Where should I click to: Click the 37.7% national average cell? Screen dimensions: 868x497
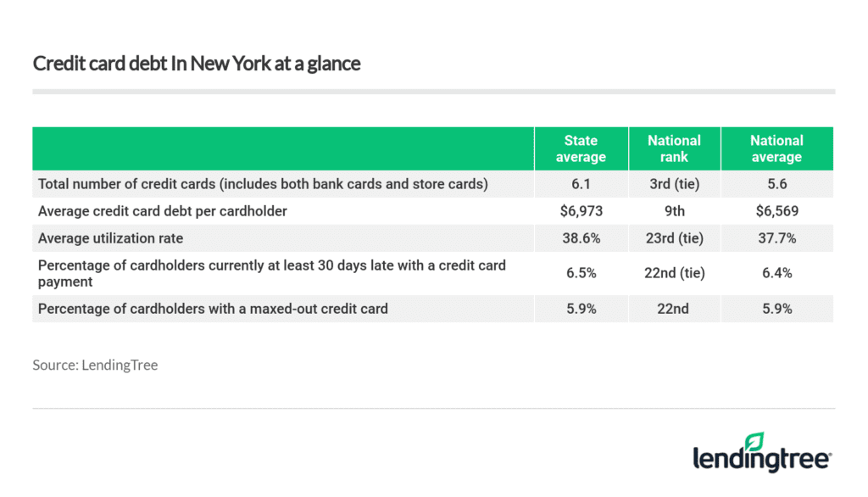776,238
